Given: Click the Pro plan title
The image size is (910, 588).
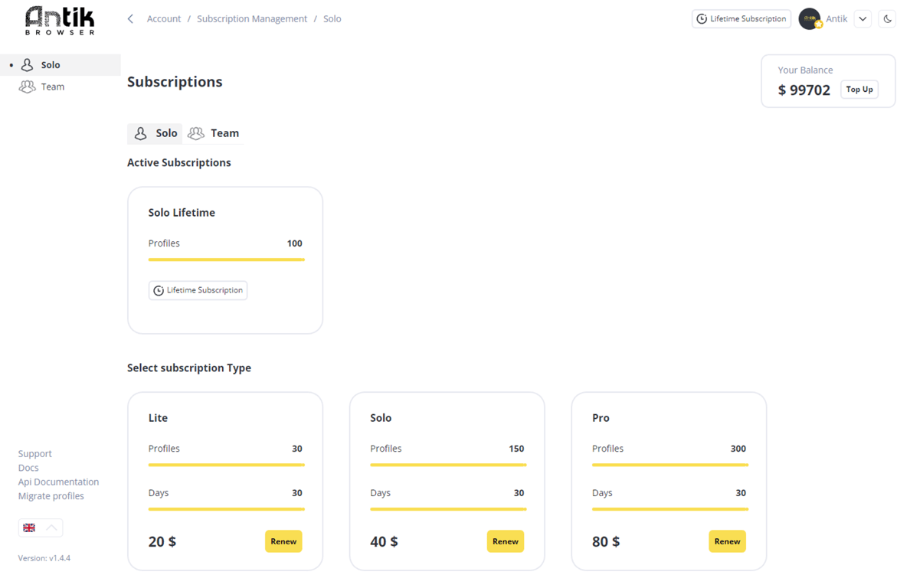Looking at the screenshot, I should 601,418.
